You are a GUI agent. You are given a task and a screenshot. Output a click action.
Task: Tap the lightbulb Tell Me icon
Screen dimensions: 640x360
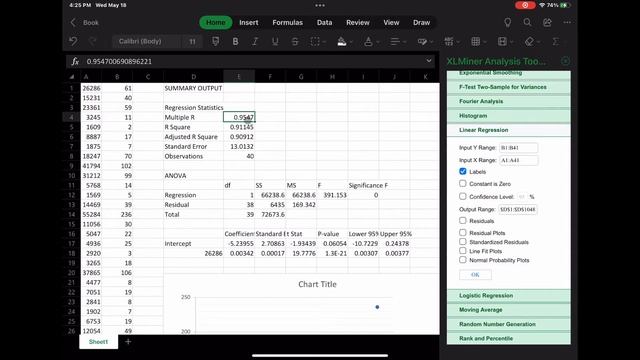pyautogui.click(x=507, y=22)
